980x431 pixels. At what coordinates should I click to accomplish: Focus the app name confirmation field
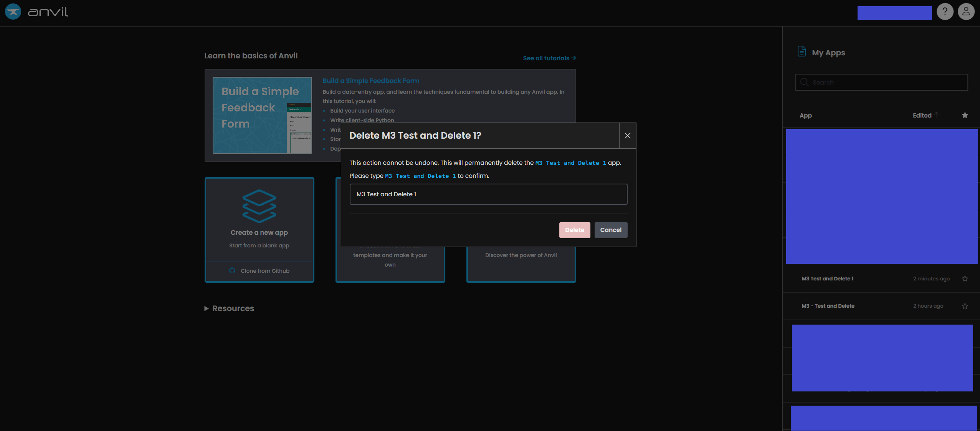point(488,194)
